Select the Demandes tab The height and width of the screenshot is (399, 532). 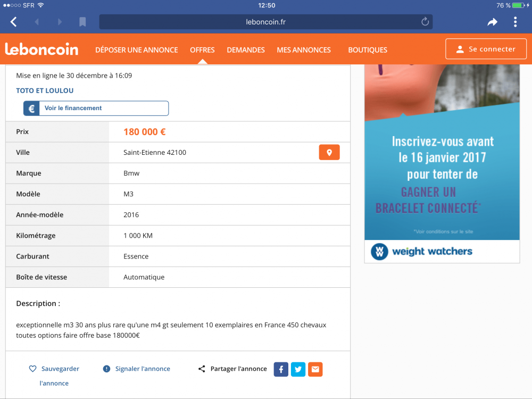pyautogui.click(x=246, y=50)
